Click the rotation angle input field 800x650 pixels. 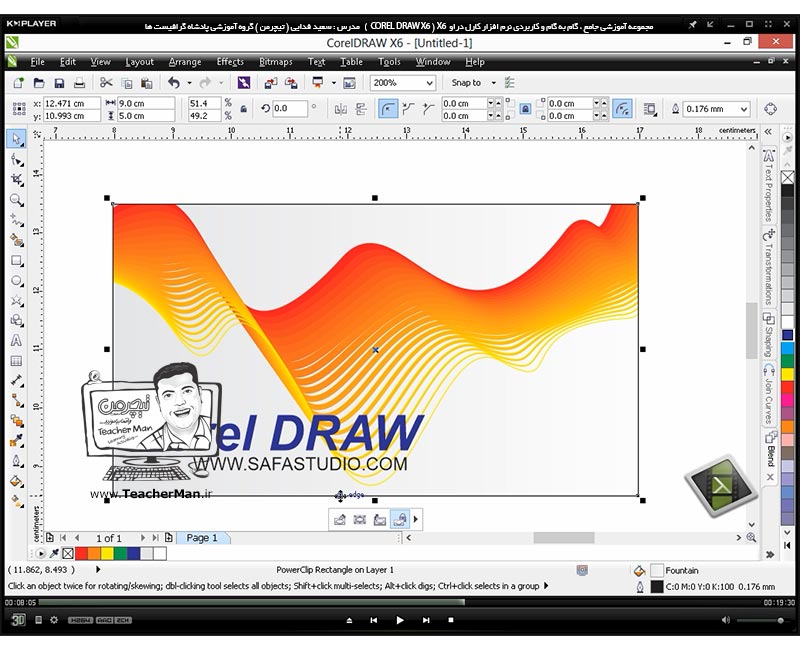pyautogui.click(x=290, y=109)
